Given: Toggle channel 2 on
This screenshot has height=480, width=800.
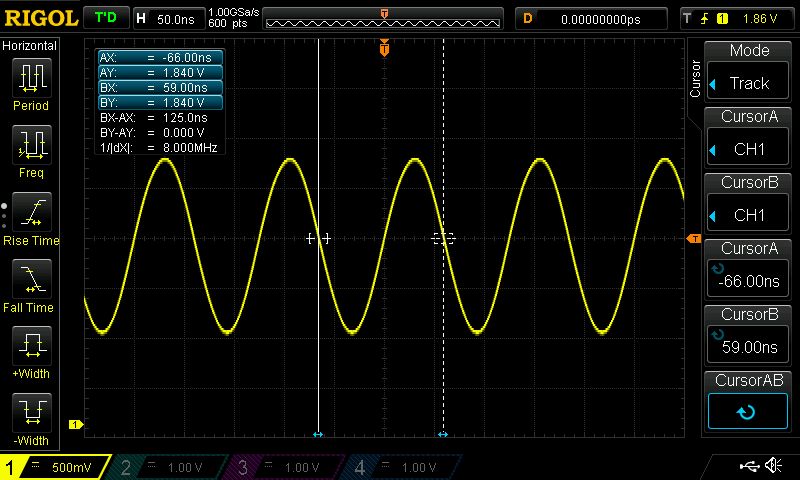Looking at the screenshot, I should tap(170, 467).
